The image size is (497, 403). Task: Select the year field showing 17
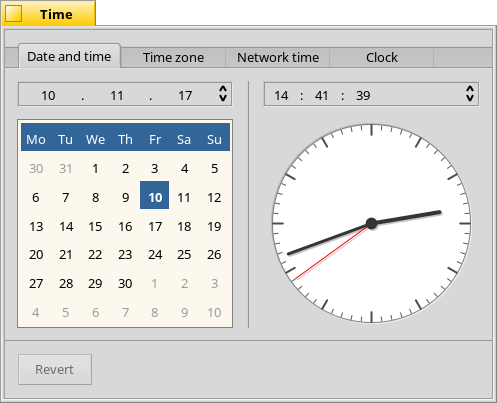pos(185,96)
